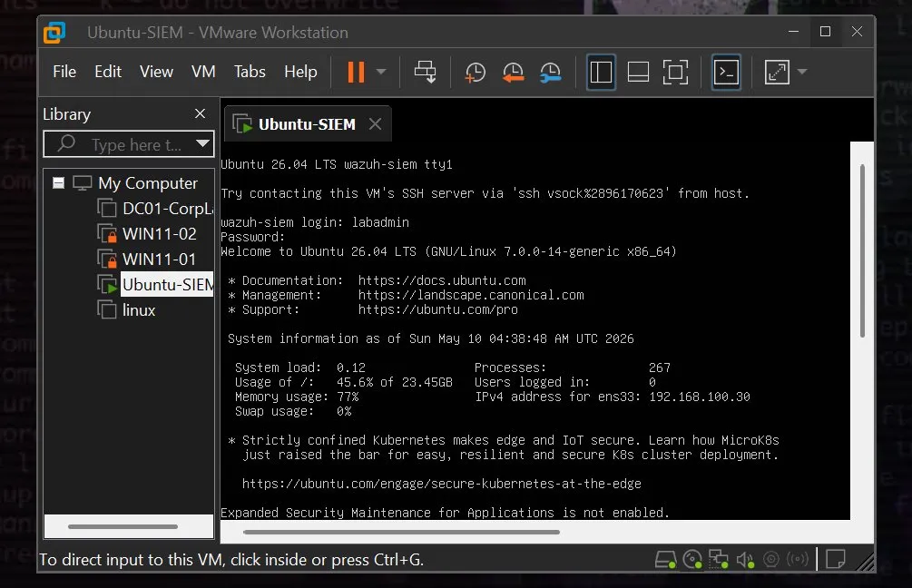Take a snapshot of this virtual machine

(476, 72)
